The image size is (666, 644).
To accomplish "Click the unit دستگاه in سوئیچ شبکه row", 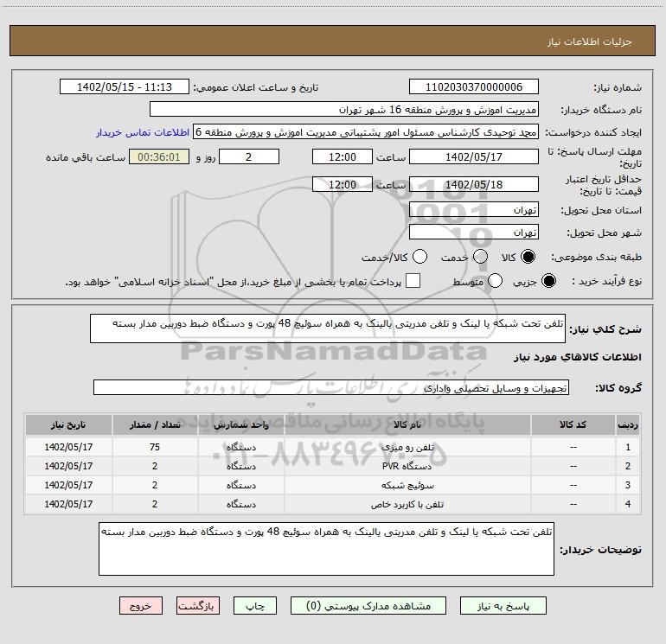I will point(240,485).
